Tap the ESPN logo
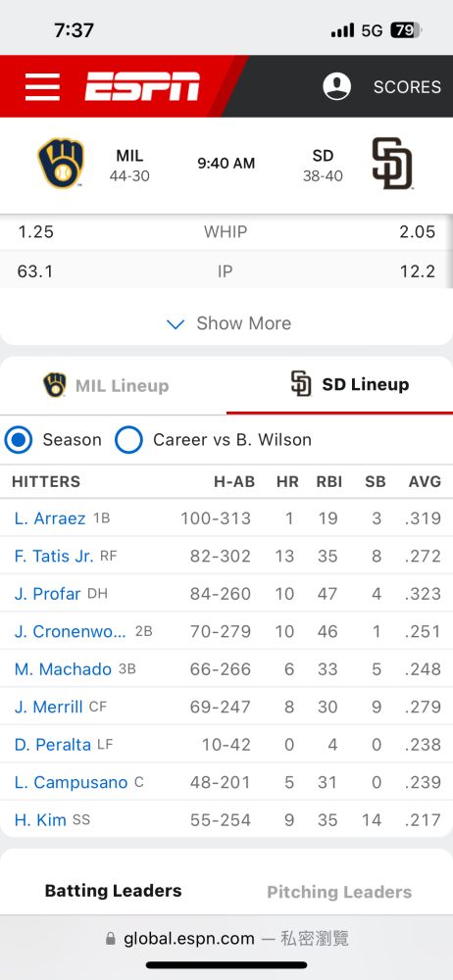This screenshot has height=980, width=453. pos(142,86)
